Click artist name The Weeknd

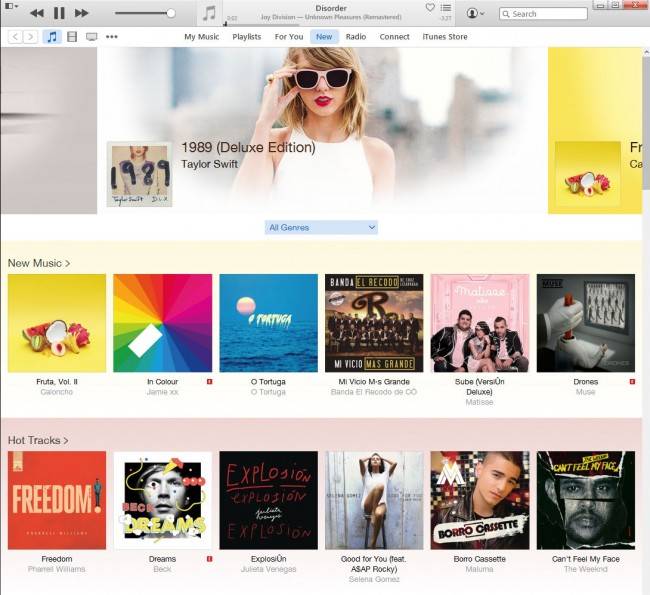(x=586, y=569)
